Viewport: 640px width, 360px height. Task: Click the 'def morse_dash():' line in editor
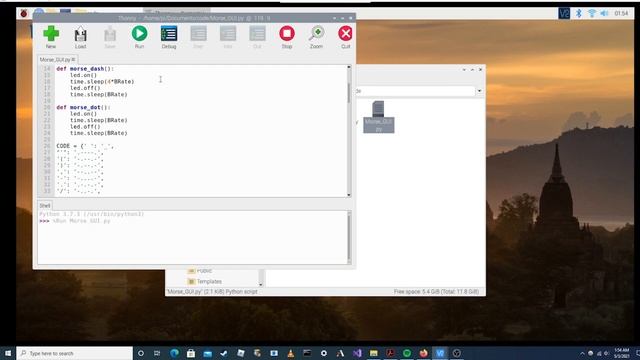[85, 69]
